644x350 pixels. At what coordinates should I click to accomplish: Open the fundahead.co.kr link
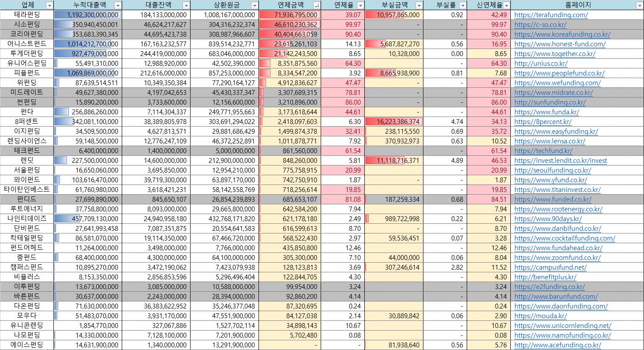558,248
